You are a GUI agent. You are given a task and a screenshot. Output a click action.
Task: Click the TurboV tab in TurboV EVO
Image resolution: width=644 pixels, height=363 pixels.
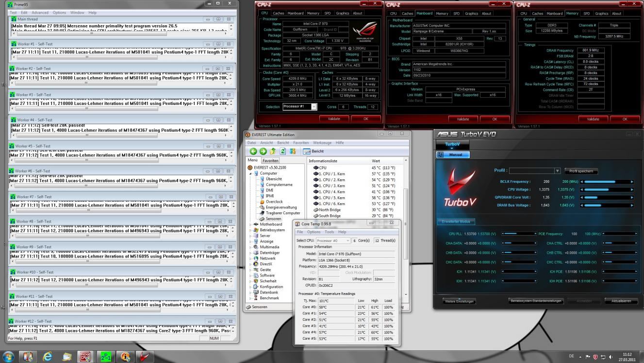click(x=452, y=144)
